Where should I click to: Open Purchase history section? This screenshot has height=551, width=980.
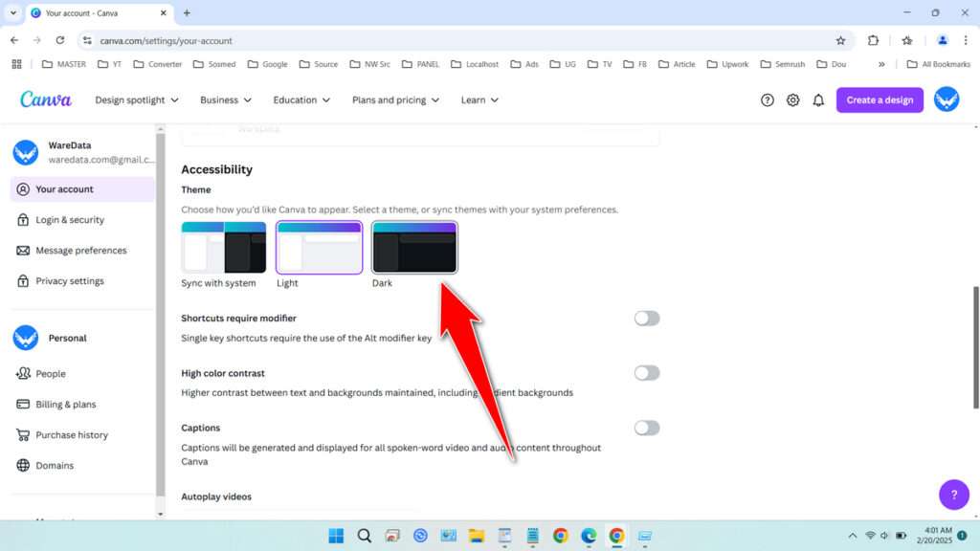pyautogui.click(x=82, y=435)
